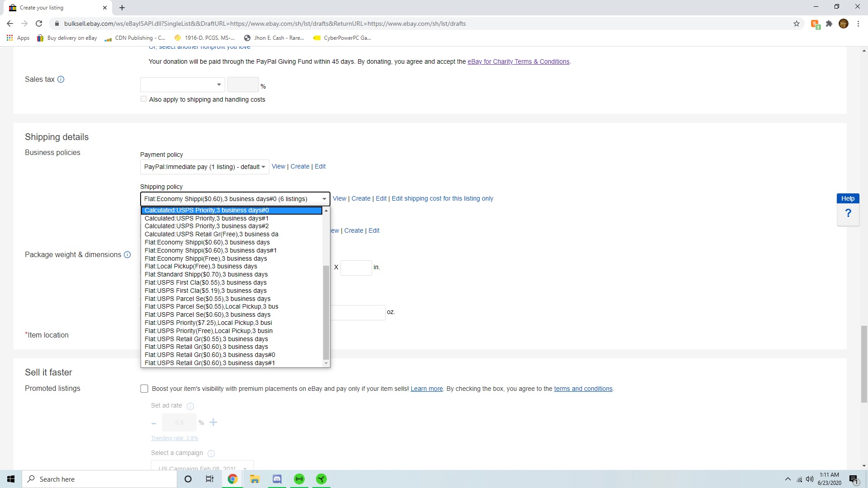
Task: Click Edit shipping cost for this listing only
Action: 442,199
